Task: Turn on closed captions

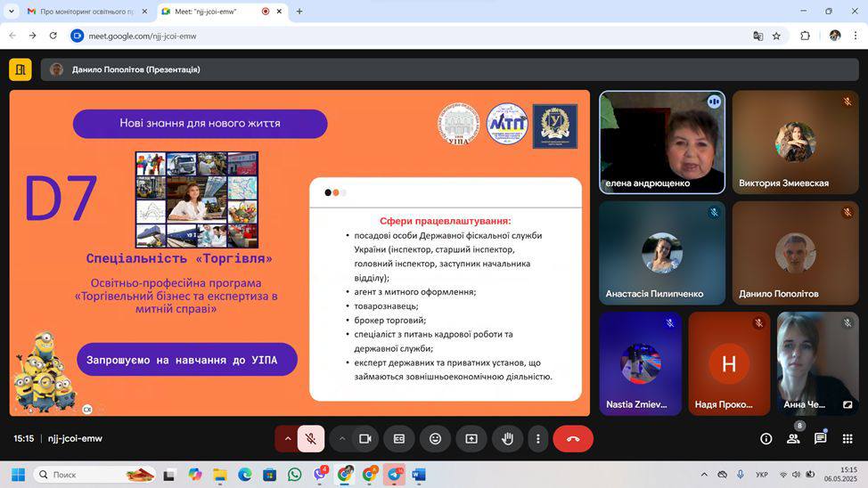Action: click(x=399, y=438)
